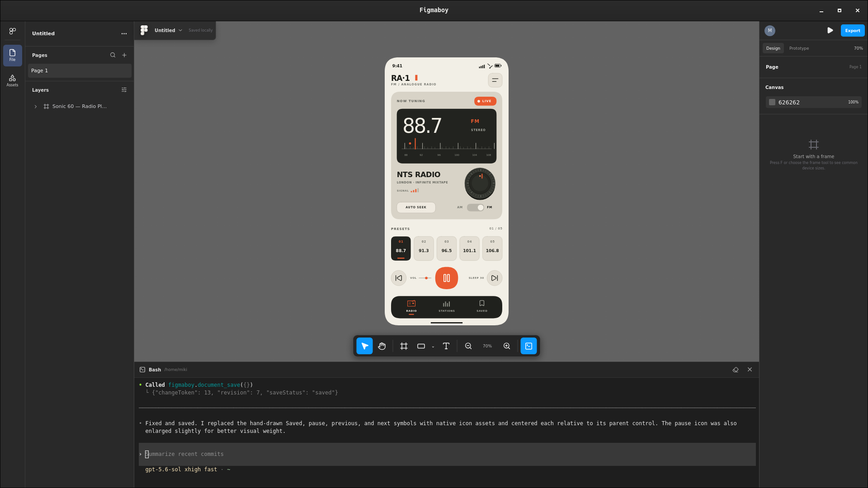Click the 70% zoom value in toolbar
The width and height of the screenshot is (868, 488).
click(487, 346)
